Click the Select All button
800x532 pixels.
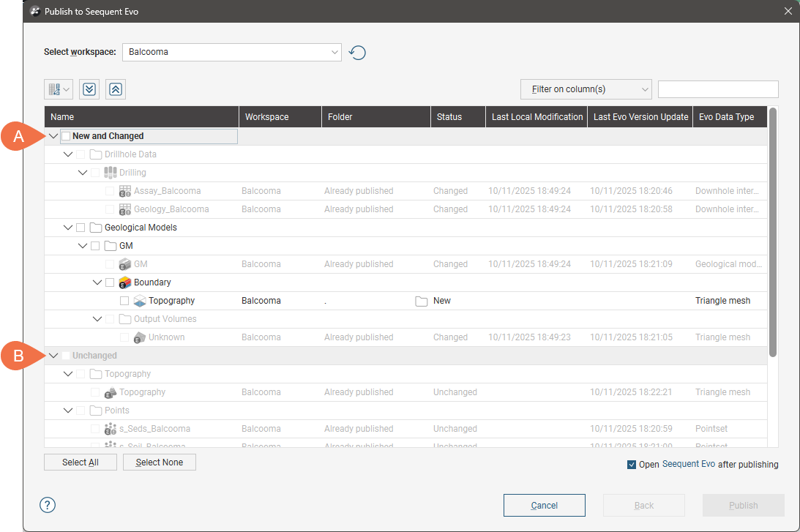click(81, 462)
